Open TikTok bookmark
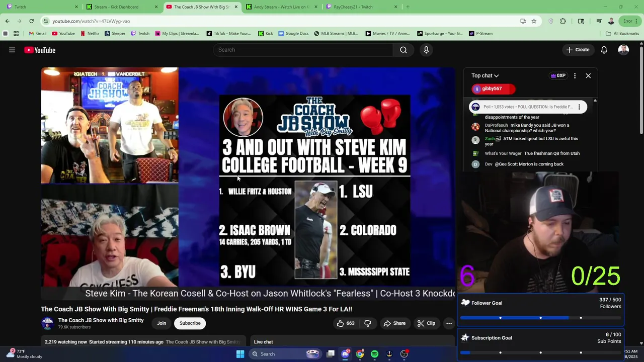 pyautogui.click(x=228, y=34)
